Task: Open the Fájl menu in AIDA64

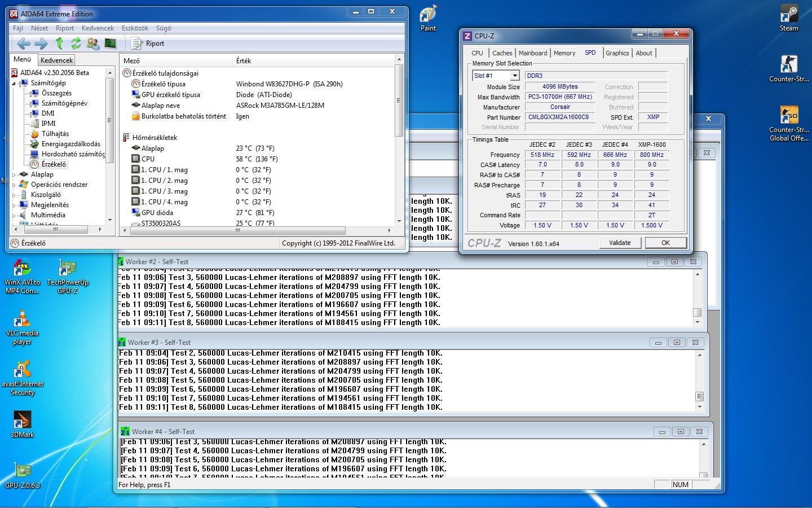Action: click(18, 28)
